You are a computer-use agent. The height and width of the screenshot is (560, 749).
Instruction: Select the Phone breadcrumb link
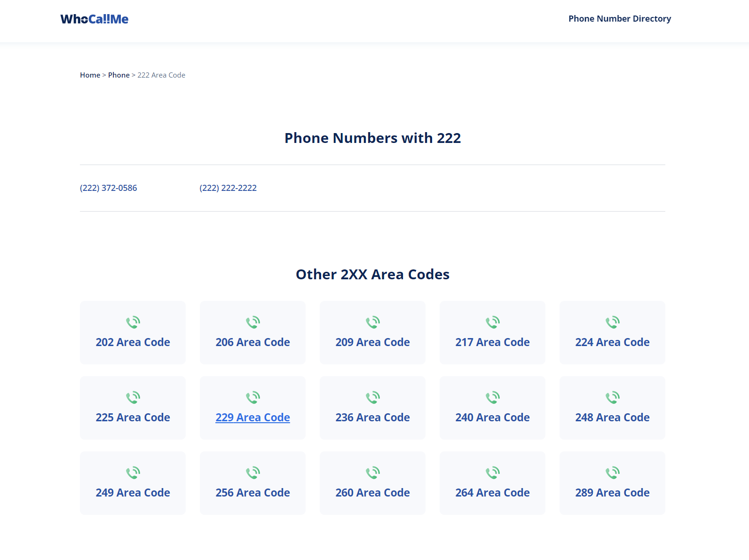coord(118,75)
